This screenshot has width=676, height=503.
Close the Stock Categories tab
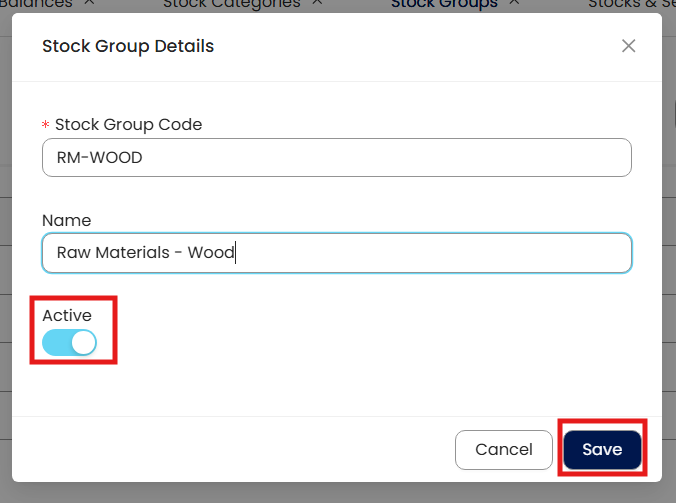tap(317, 3)
